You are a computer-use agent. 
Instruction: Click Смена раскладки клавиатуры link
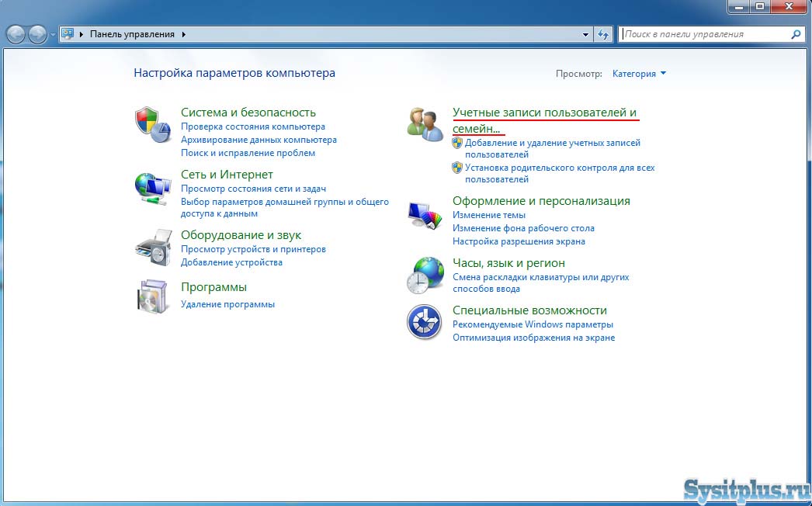pyautogui.click(x=540, y=282)
